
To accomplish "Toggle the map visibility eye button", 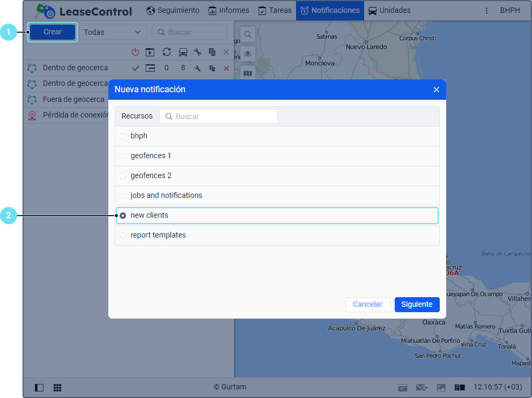I will [x=248, y=54].
